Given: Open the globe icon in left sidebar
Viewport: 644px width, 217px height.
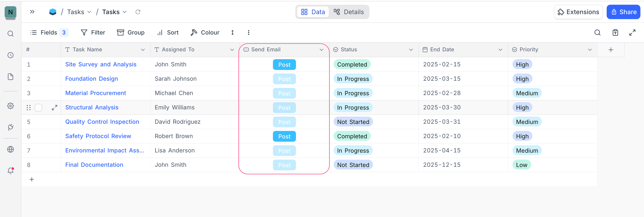Looking at the screenshot, I should click(x=11, y=149).
